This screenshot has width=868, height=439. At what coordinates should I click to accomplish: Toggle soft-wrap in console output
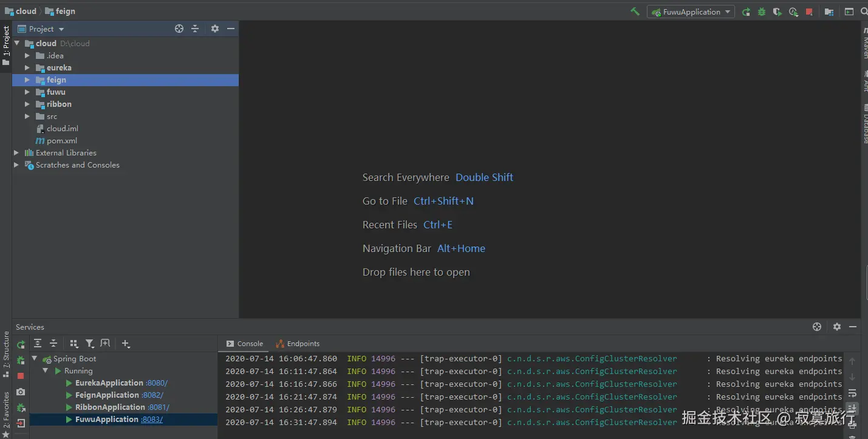(852, 393)
